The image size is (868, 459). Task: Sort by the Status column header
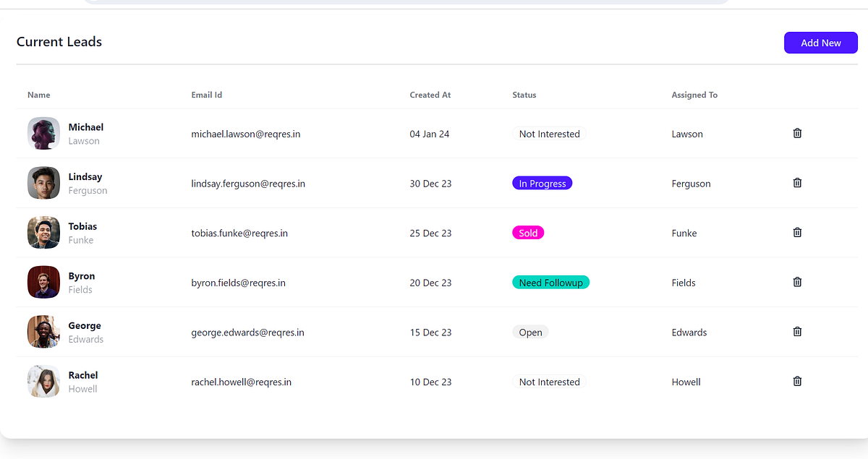524,95
